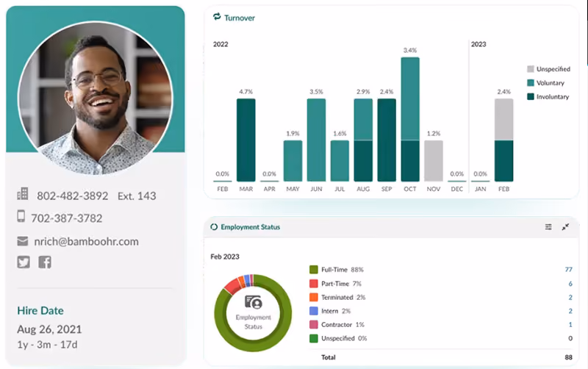Click the Feb 2023 period label
This screenshot has width=588, height=369.
pyautogui.click(x=225, y=257)
